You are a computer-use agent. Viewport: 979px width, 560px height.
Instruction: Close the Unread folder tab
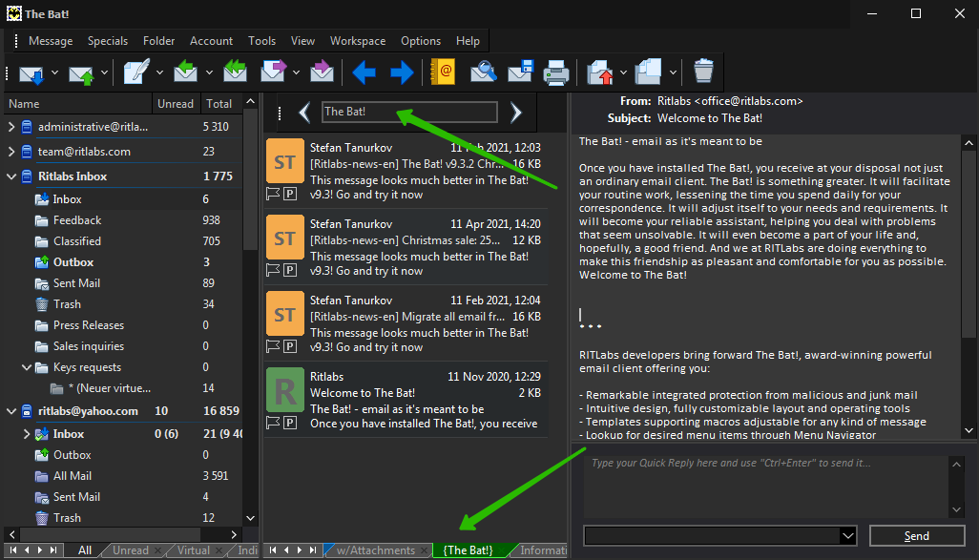[158, 550]
